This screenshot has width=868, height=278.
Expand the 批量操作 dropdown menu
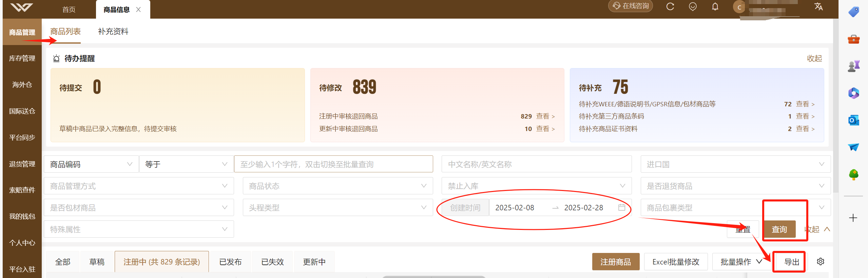(x=741, y=262)
